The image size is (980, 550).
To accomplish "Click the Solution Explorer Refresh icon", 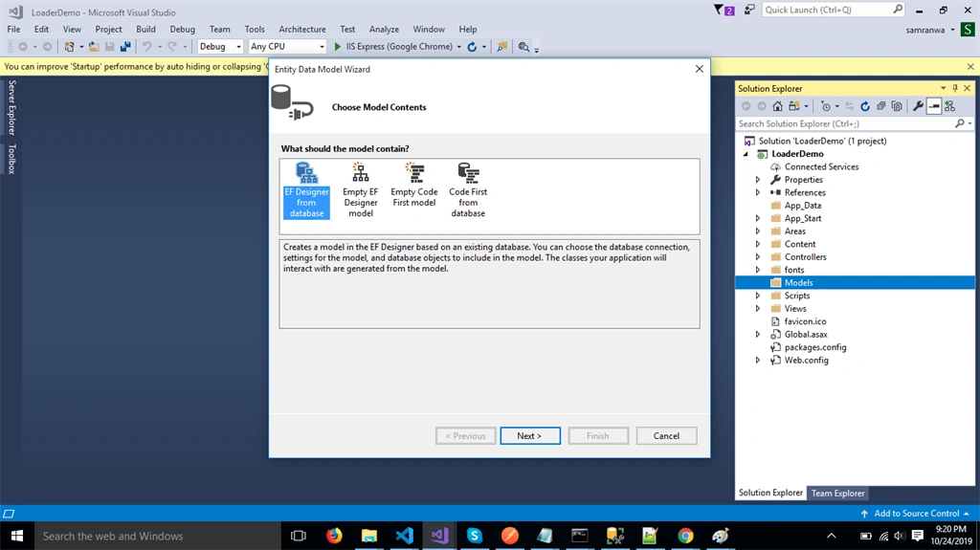I will pyautogui.click(x=865, y=106).
